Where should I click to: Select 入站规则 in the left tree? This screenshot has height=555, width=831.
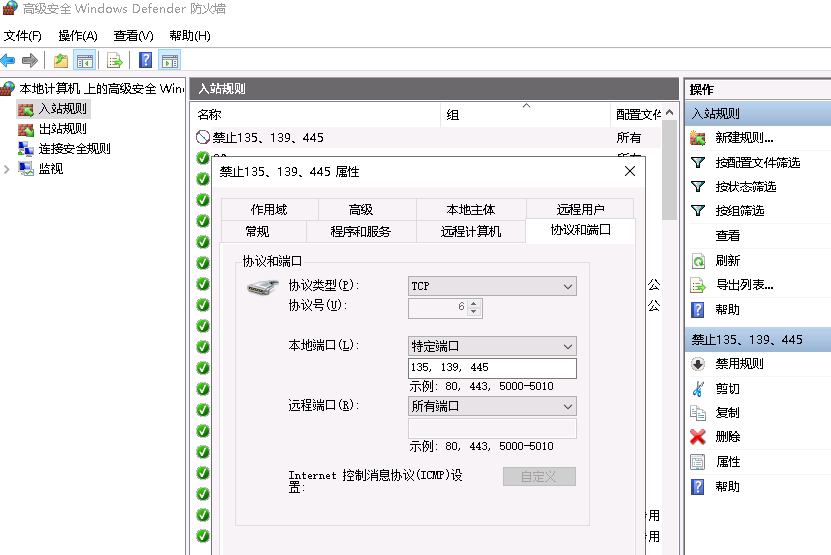tap(62, 109)
